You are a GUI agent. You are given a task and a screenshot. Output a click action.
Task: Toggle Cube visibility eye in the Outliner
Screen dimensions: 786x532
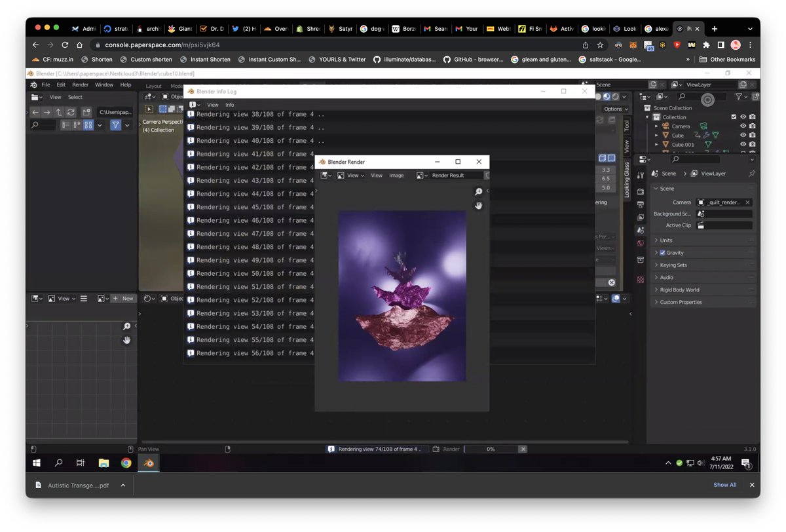tap(743, 135)
